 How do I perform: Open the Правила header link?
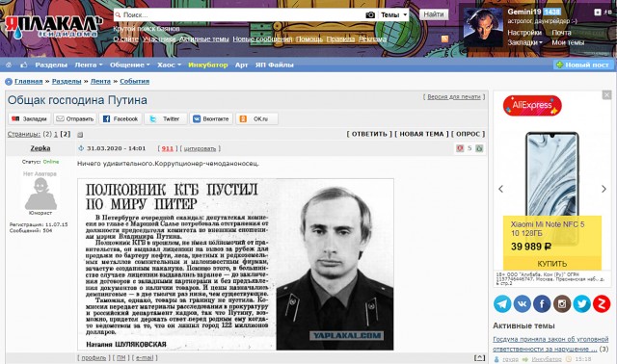(340, 39)
